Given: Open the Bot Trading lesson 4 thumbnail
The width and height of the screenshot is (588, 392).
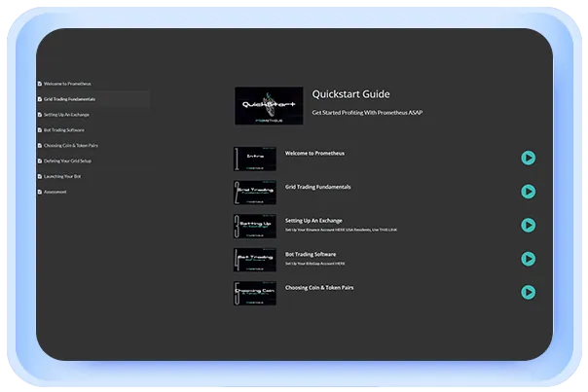Looking at the screenshot, I should (255, 260).
